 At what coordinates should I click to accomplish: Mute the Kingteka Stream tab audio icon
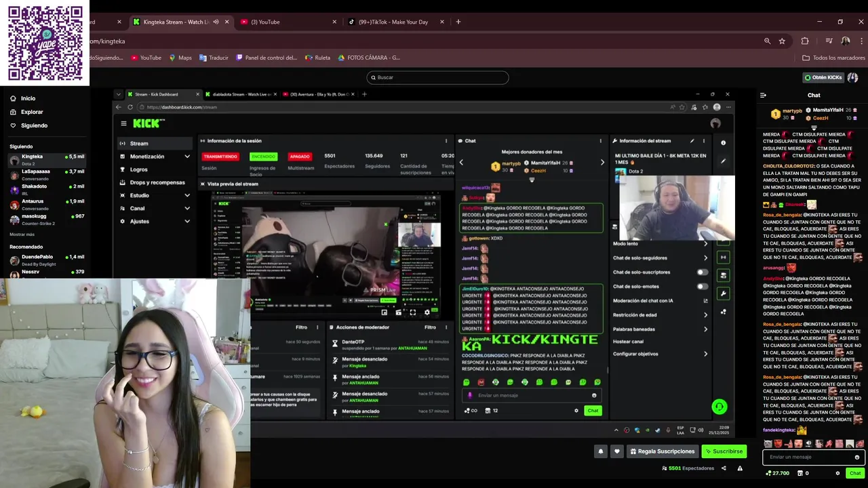(216, 22)
